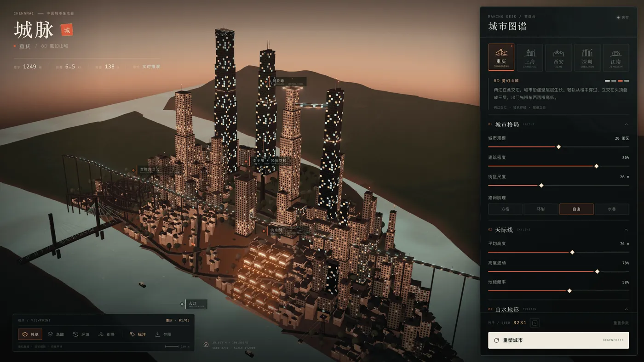Click the 重塑城市 Regenerate button

[558, 340]
